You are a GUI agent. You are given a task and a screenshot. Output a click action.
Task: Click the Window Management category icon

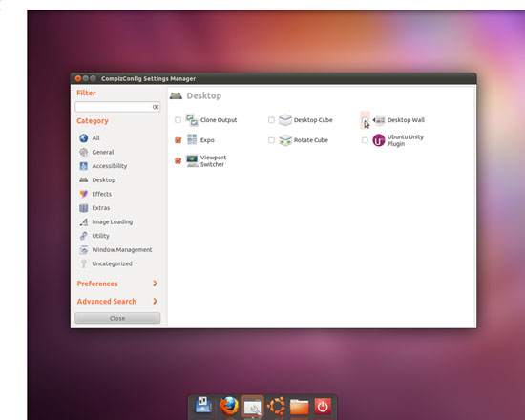84,250
